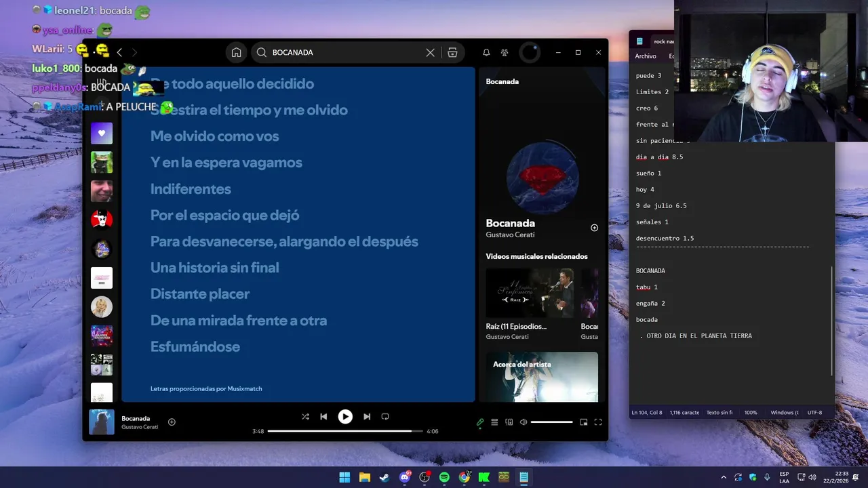Toggle the lyrics microphone button
Screen dimensions: 868x488
[x=480, y=422]
